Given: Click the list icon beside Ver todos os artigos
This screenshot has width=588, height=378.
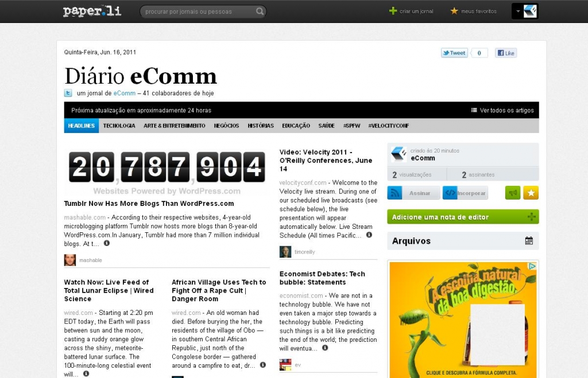Looking at the screenshot, I should pos(474,110).
